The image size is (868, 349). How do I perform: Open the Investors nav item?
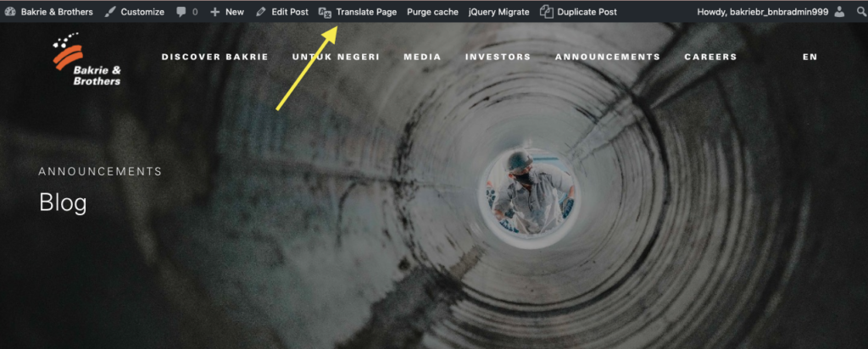click(498, 57)
